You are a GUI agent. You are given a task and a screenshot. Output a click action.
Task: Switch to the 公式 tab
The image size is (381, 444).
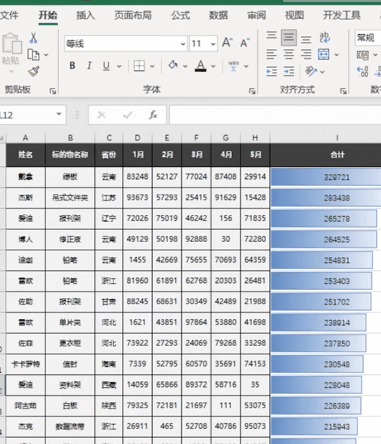click(x=180, y=15)
